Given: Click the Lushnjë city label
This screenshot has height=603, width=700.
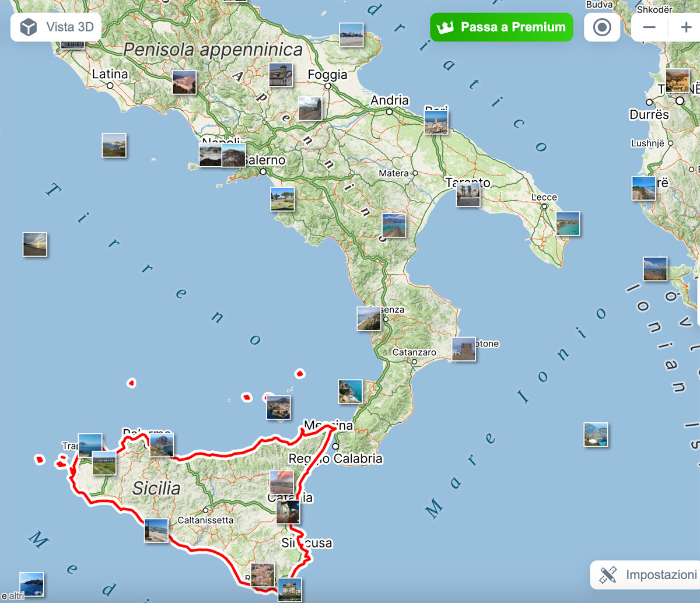Looking at the screenshot, I should click(648, 143).
